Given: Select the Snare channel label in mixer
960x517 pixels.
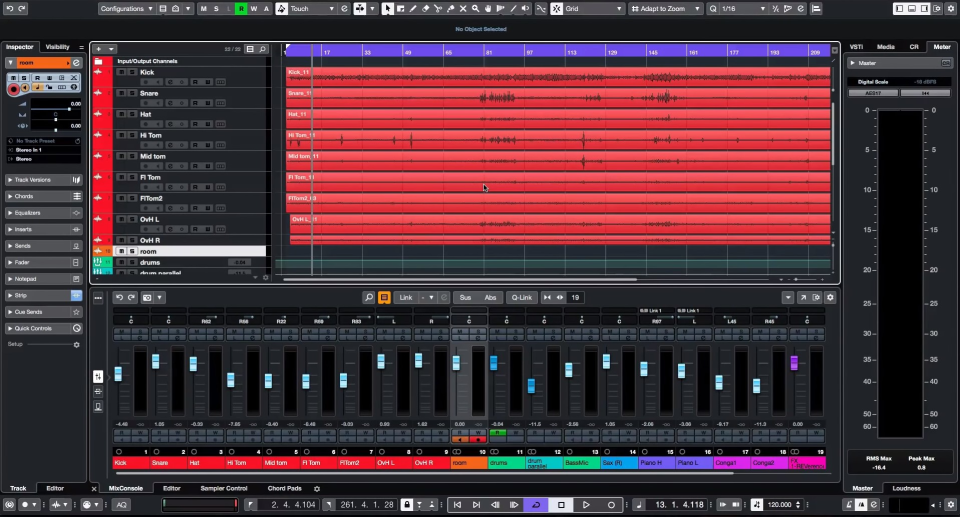Looking at the screenshot, I should 169,462.
